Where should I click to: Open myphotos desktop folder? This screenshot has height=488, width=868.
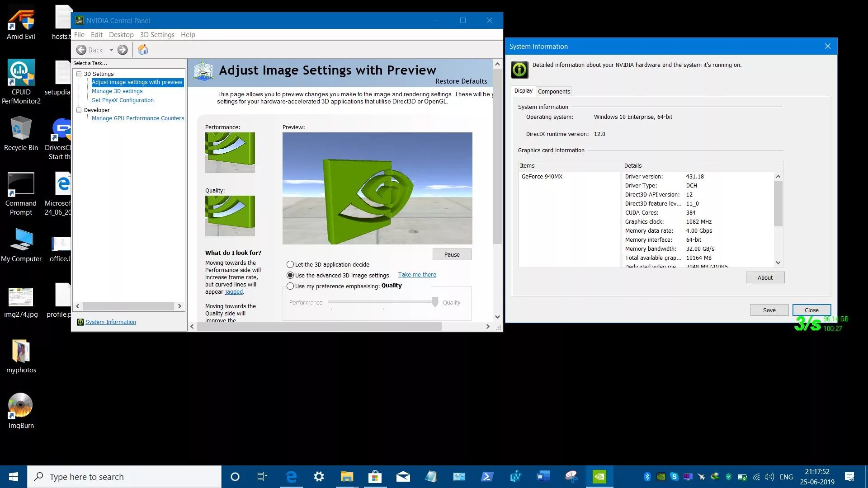(x=21, y=357)
